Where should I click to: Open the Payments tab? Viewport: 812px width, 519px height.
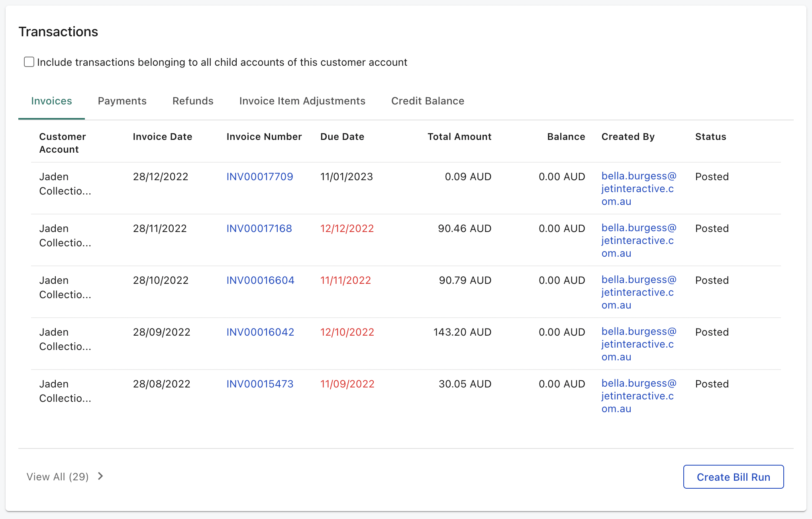click(x=122, y=101)
